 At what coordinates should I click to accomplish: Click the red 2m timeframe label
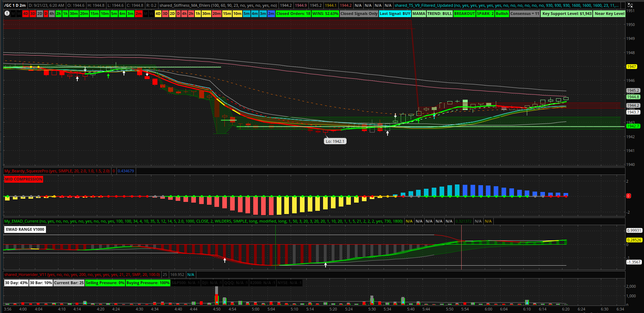139,14
